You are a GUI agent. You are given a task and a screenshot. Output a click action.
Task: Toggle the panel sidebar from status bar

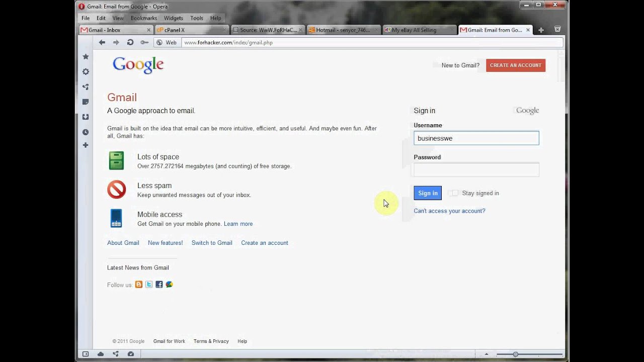(x=86, y=354)
